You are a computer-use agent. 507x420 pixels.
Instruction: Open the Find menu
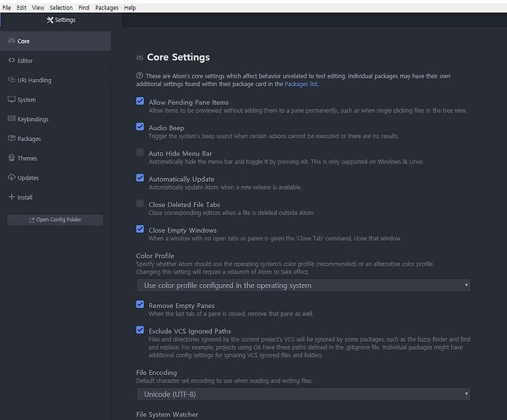[84, 8]
